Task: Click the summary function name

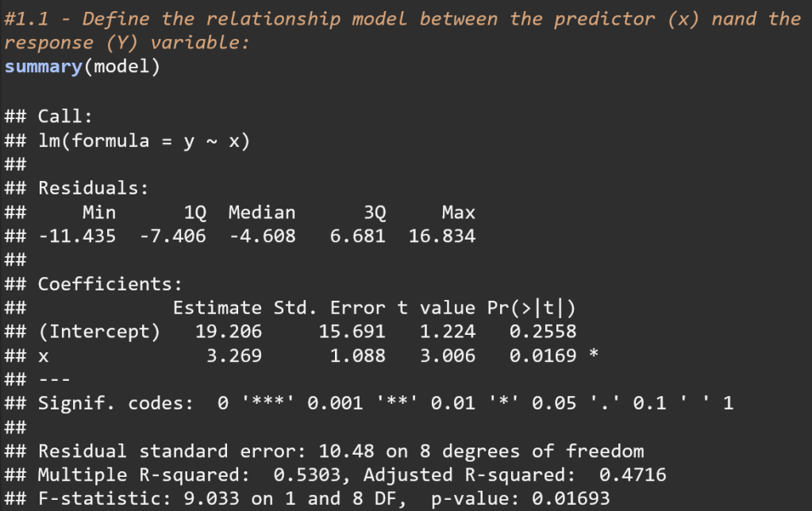Action: (43, 67)
